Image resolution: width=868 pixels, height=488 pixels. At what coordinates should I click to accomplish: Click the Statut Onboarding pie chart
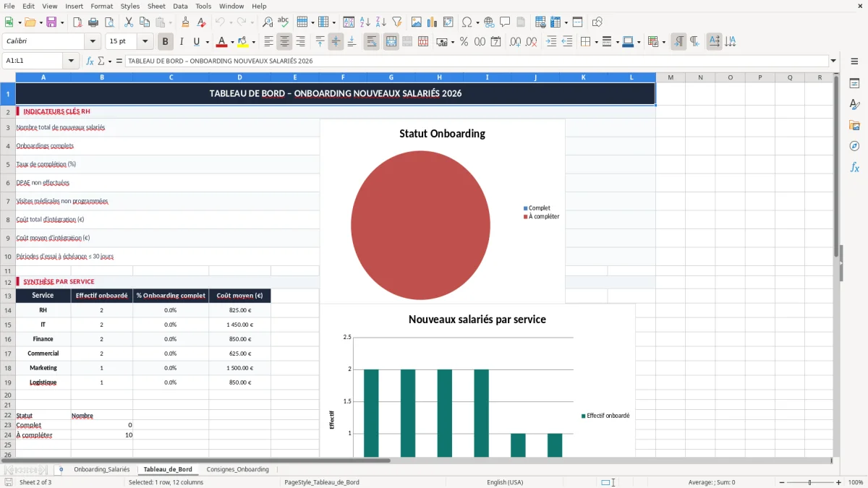(x=420, y=225)
